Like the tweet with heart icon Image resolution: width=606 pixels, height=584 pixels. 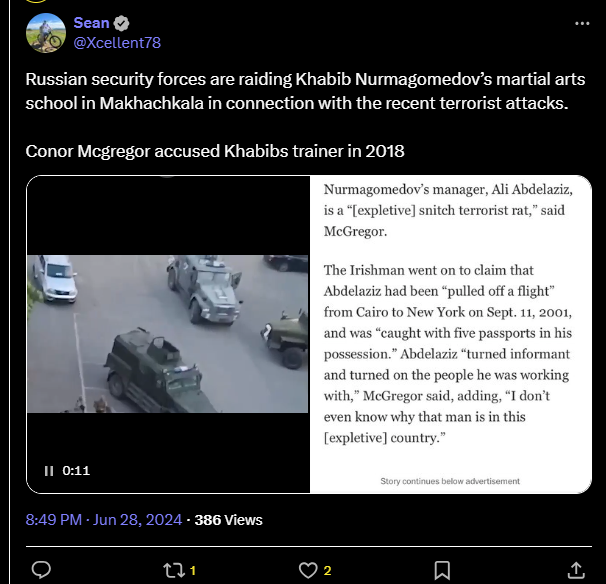[x=308, y=570]
